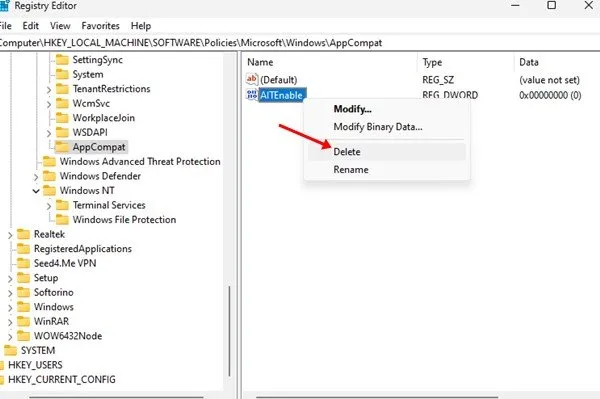Click the AITEnable DWORD value icon
This screenshot has width=600, height=399.
coord(252,95)
